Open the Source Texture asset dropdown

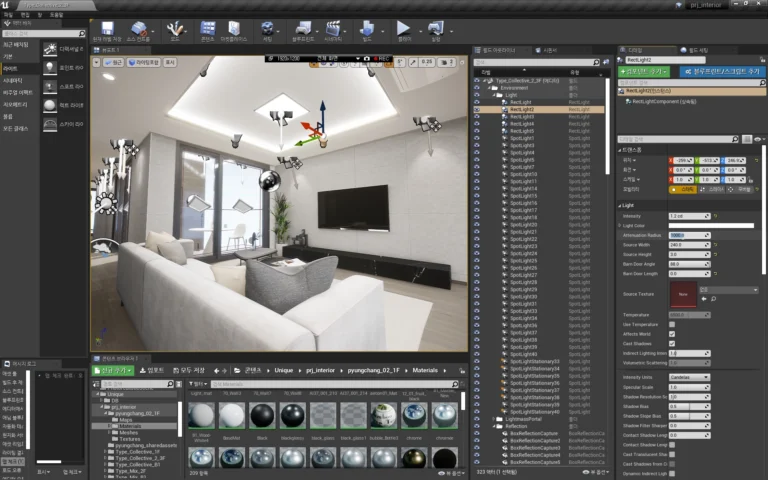click(x=729, y=290)
